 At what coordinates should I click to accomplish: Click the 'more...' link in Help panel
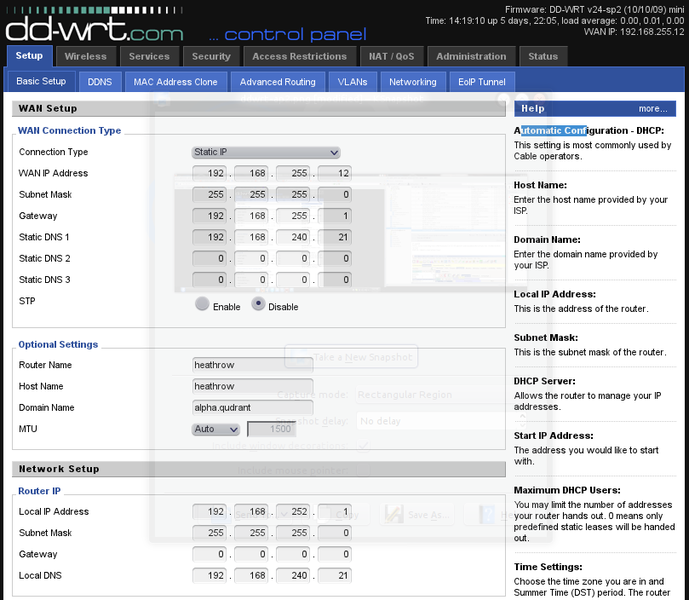652,108
